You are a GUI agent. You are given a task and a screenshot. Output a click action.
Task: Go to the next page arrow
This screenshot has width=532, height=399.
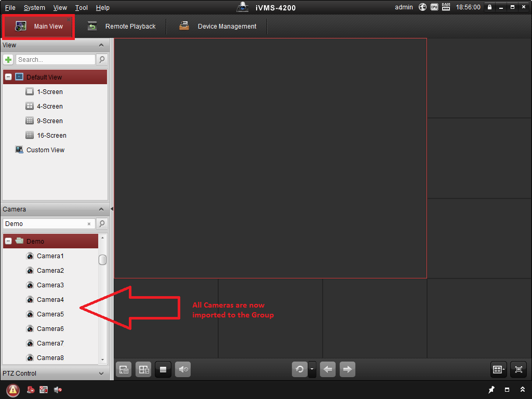347,370
